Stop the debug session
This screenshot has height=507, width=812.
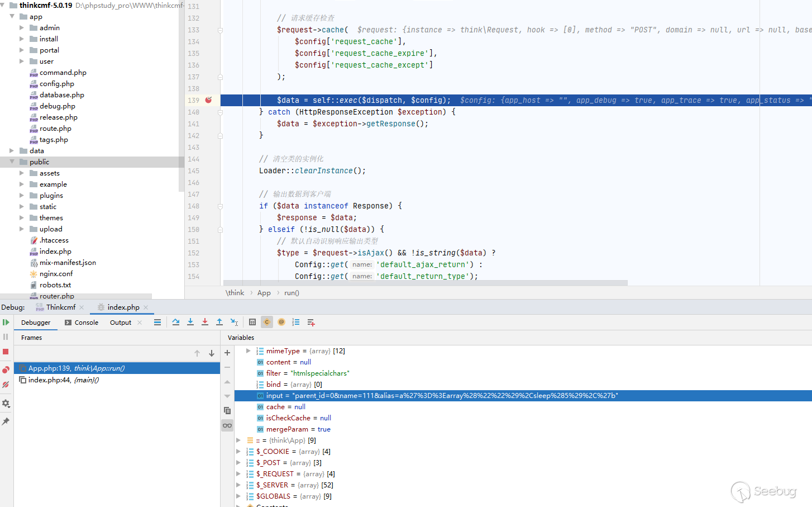point(6,352)
